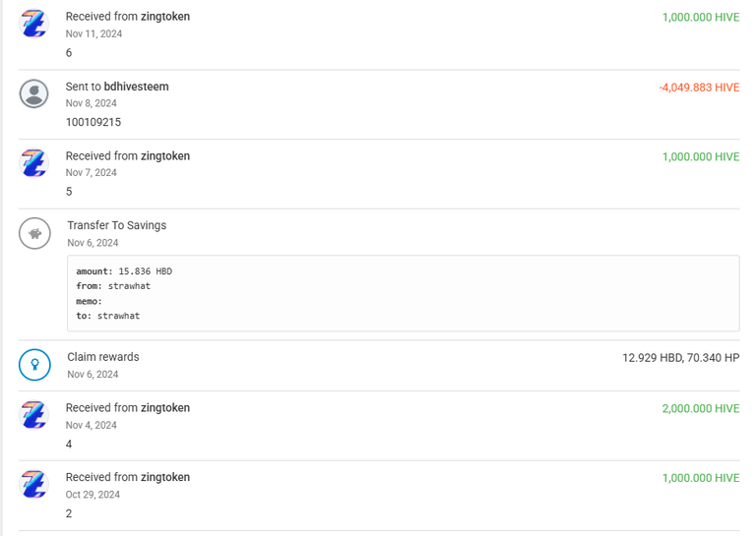
Task: Click the 2,000.000 HIVE received amount
Action: click(x=701, y=408)
